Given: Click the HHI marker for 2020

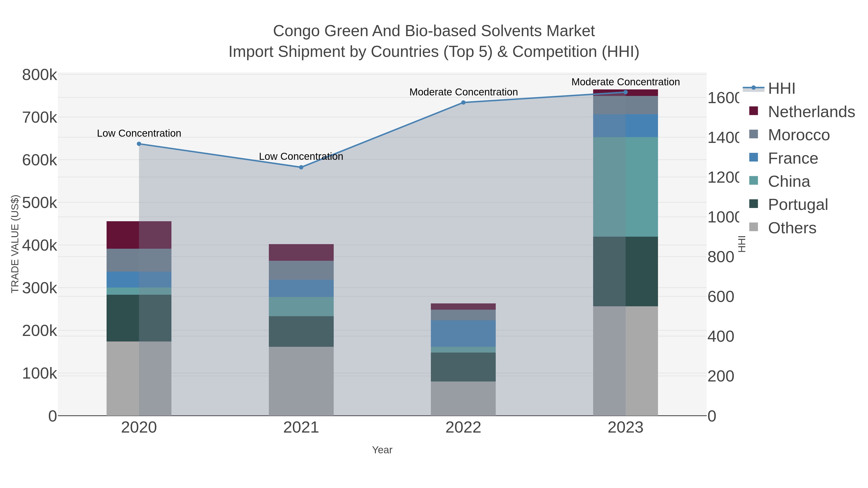Looking at the screenshot, I should pyautogui.click(x=139, y=144).
